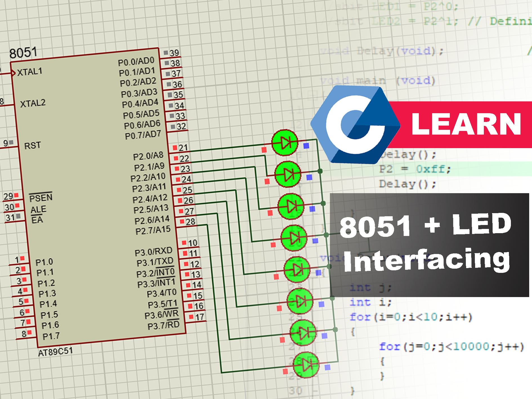Select the LED connected to pin 23
This screenshot has height=399, width=532.
pos(291,206)
